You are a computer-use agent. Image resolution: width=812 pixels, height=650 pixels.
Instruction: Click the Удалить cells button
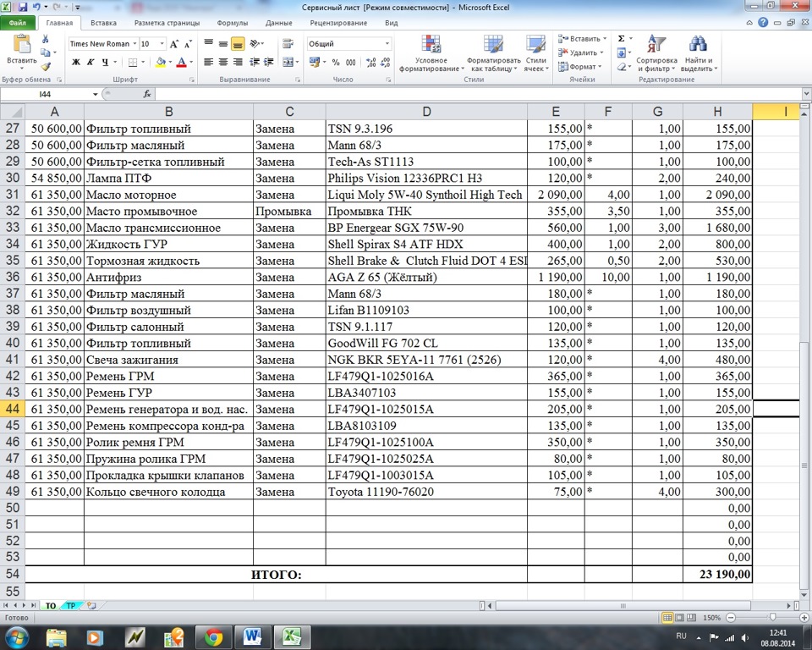pyautogui.click(x=580, y=52)
